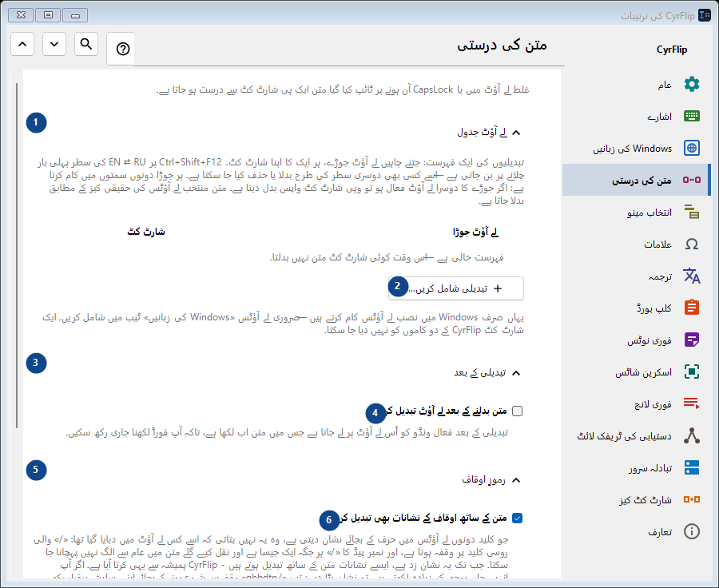Click the شارٹ کٹ کیز icon
Image resolution: width=719 pixels, height=588 pixels.
(692, 499)
